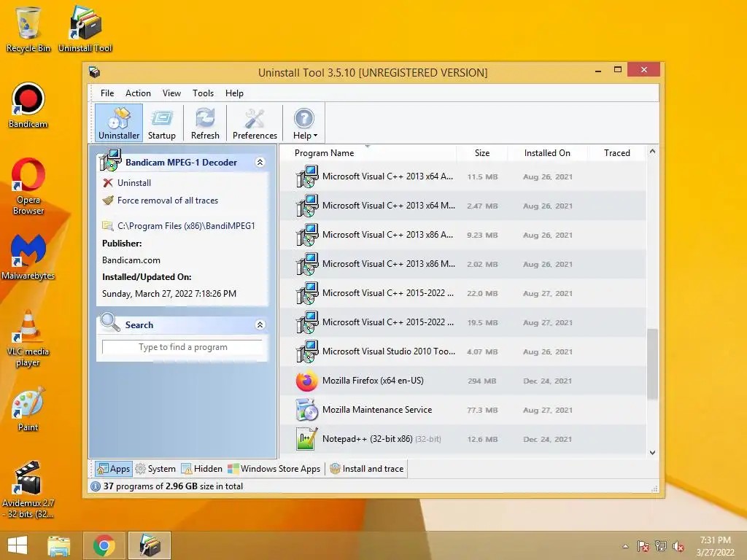
Task: Click the Mozilla Firefox (x64 en-US) name
Action: tap(373, 381)
